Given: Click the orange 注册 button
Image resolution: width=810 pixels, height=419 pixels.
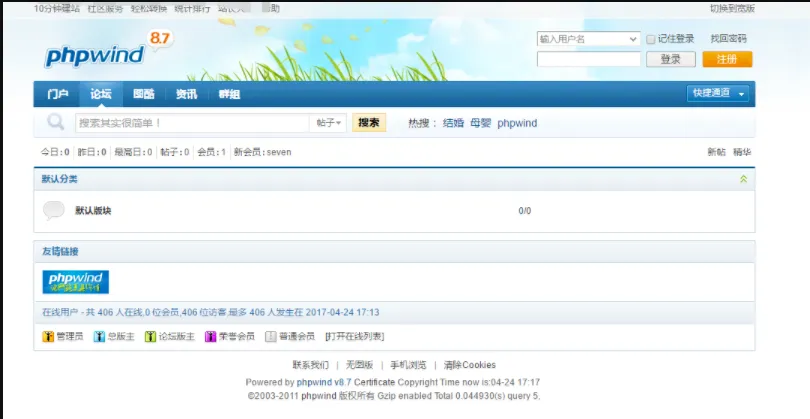Looking at the screenshot, I should [x=727, y=59].
